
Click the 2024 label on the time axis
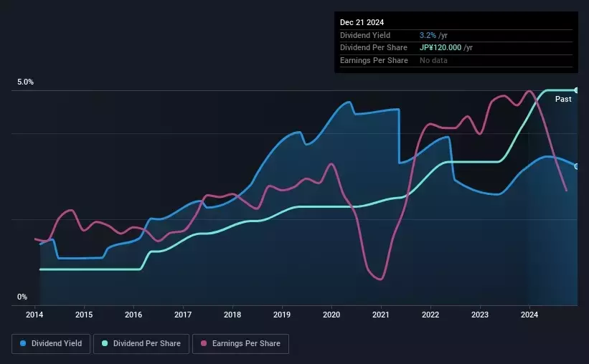tap(529, 315)
